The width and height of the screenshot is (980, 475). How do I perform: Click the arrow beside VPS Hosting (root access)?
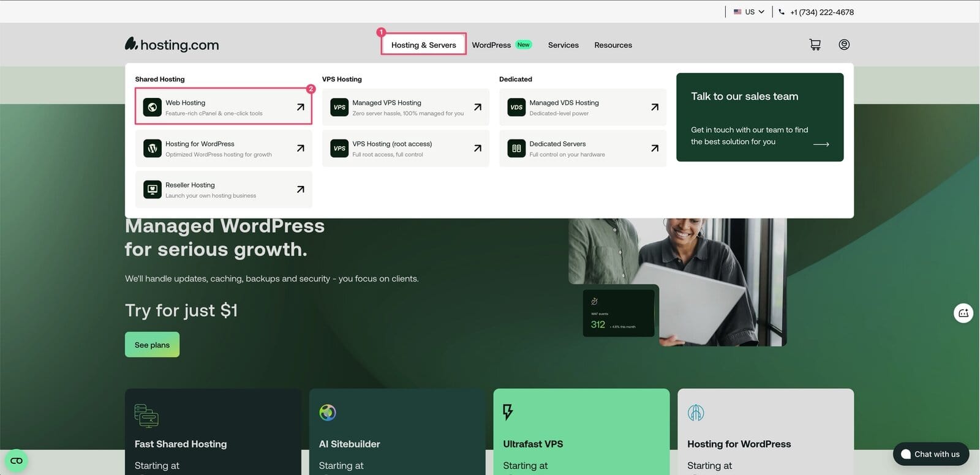point(478,148)
